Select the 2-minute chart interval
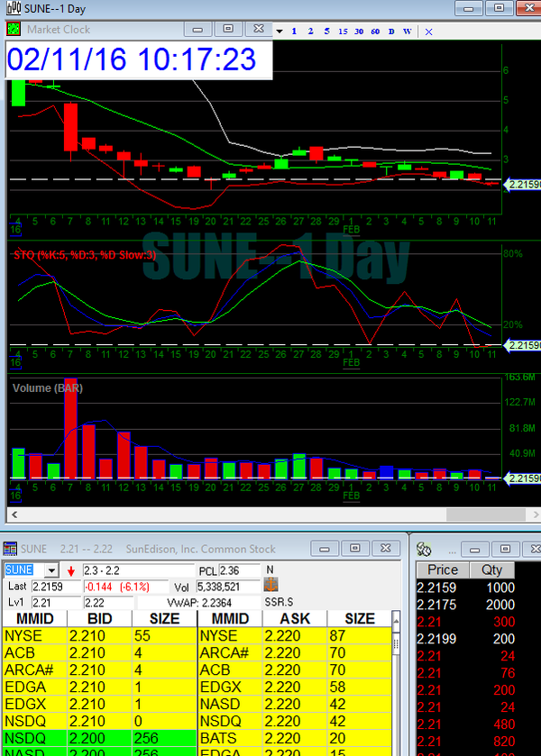Viewport: 541px width, 756px height. pos(310,32)
